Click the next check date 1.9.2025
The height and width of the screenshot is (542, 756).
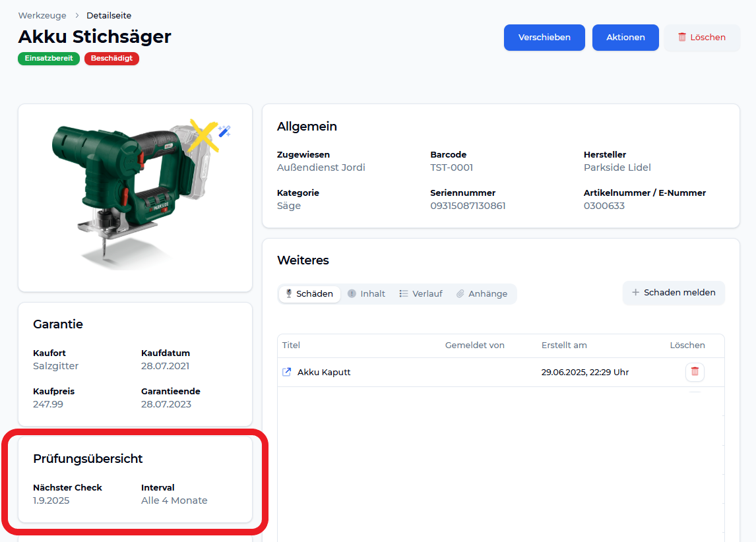(x=51, y=500)
